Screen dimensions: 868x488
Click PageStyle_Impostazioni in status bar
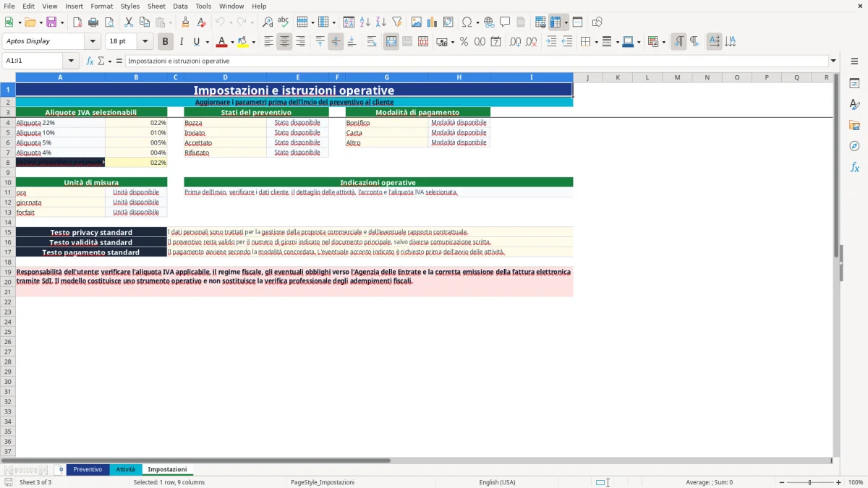[323, 482]
